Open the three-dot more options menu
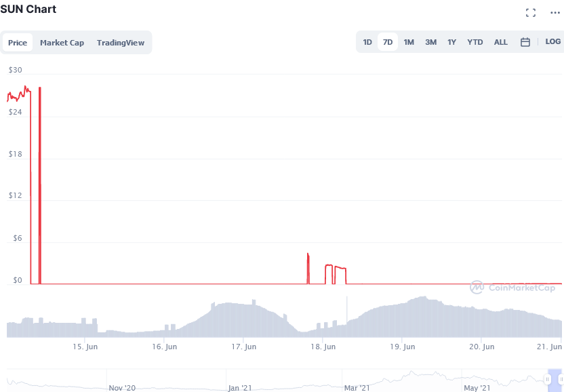Viewport: 564px width, 392px height. [555, 13]
